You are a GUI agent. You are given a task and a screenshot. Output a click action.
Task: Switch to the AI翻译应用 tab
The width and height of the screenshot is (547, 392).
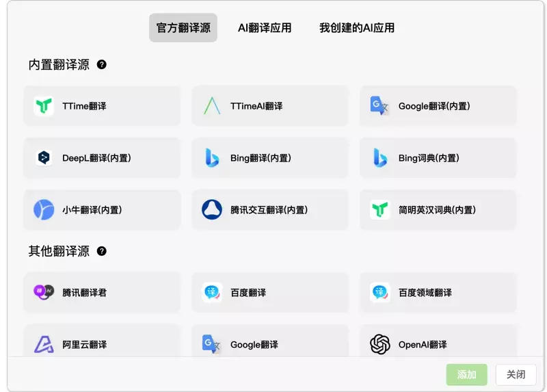coord(265,27)
